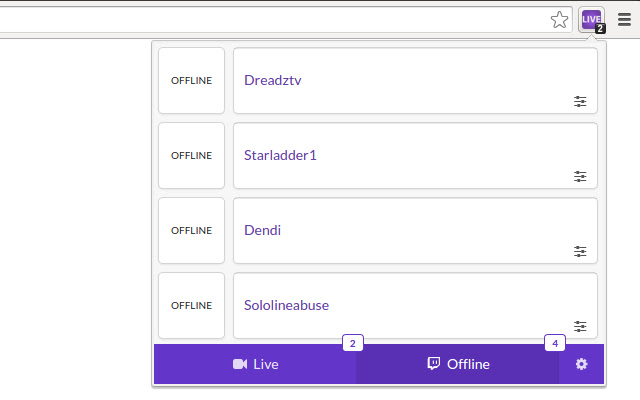Viewport: 640px width, 400px height.
Task: Switch to the Offline tab
Action: click(458, 364)
